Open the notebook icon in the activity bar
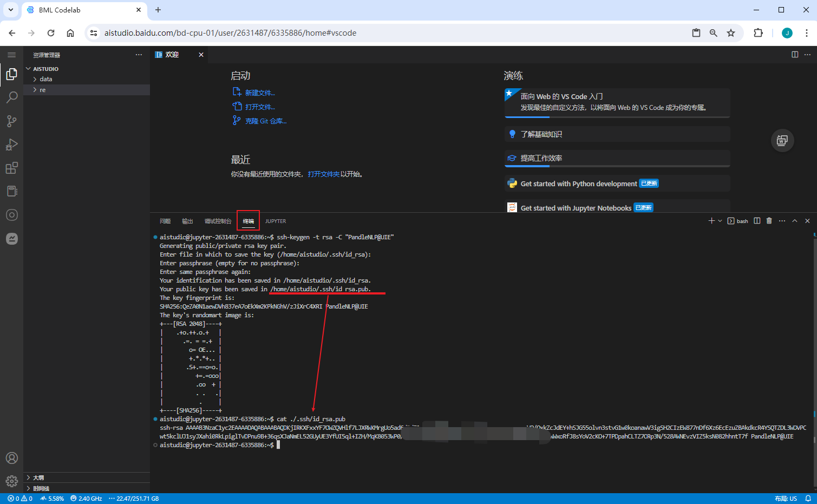This screenshot has height=504, width=817. pyautogui.click(x=11, y=191)
